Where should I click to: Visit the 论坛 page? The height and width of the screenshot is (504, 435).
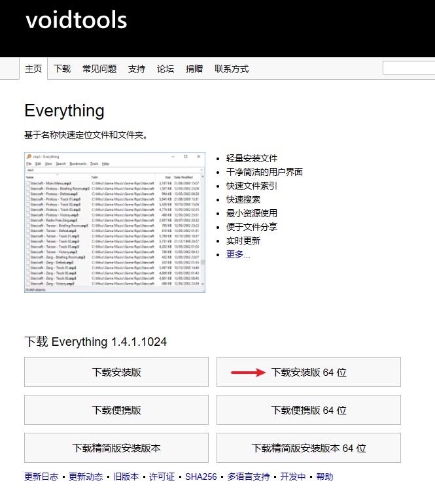coord(165,69)
